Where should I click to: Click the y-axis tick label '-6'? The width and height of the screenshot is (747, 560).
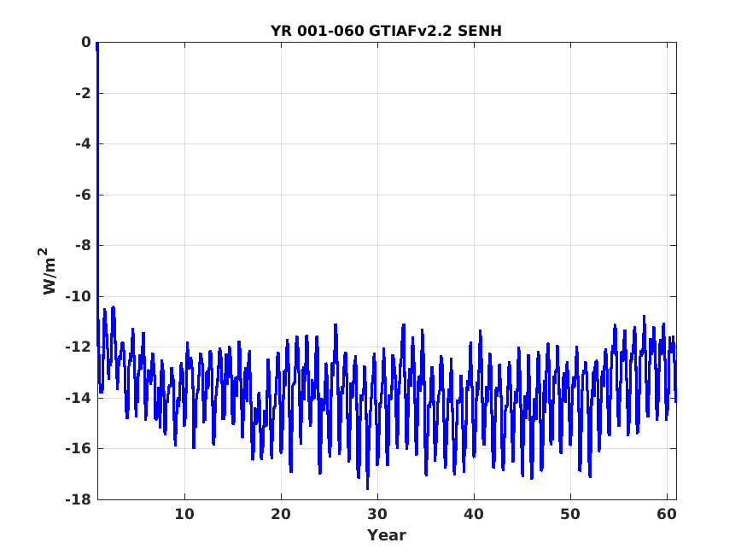point(83,195)
